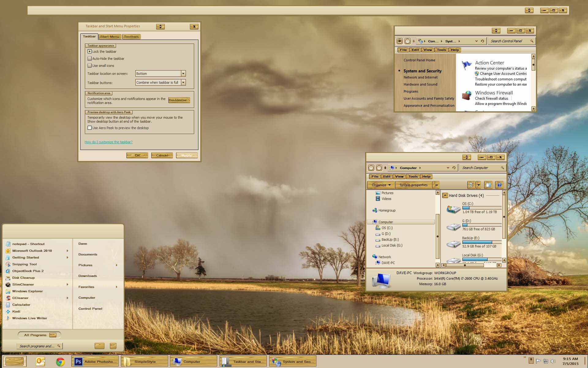
Task: Click the wooden Start button on taskbar
Action: (x=14, y=362)
